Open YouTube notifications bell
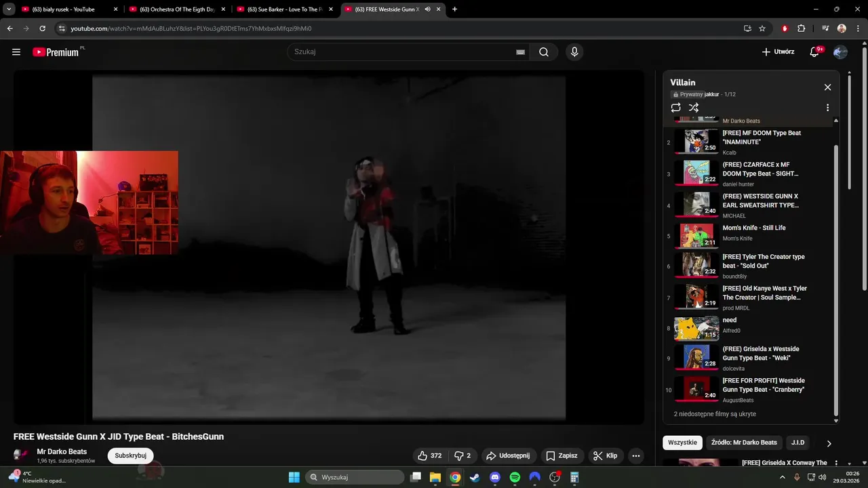868x488 pixels. (815, 52)
